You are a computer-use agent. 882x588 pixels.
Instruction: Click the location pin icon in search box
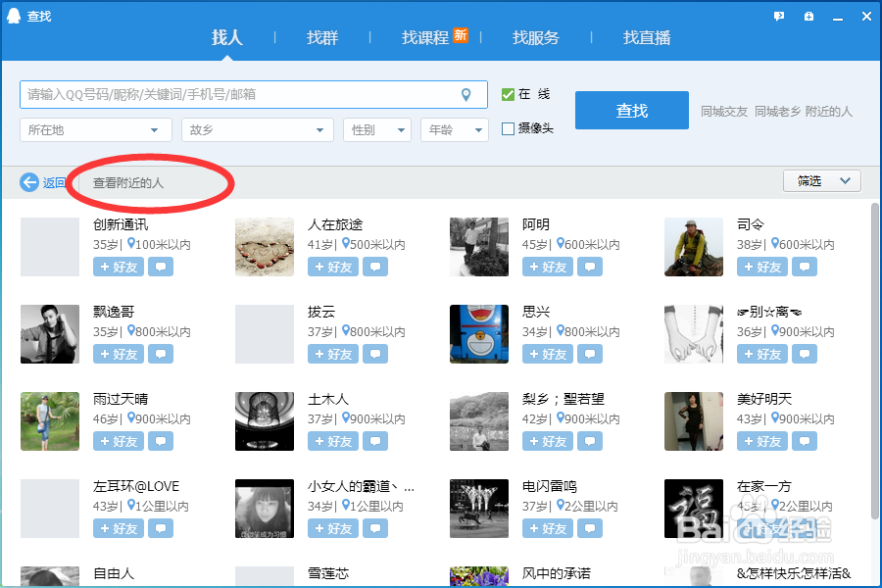(466, 95)
